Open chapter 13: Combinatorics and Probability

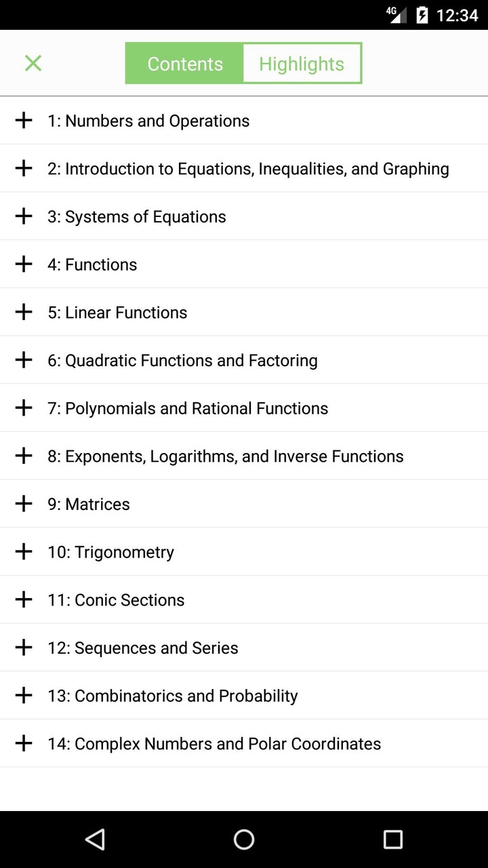click(x=172, y=695)
